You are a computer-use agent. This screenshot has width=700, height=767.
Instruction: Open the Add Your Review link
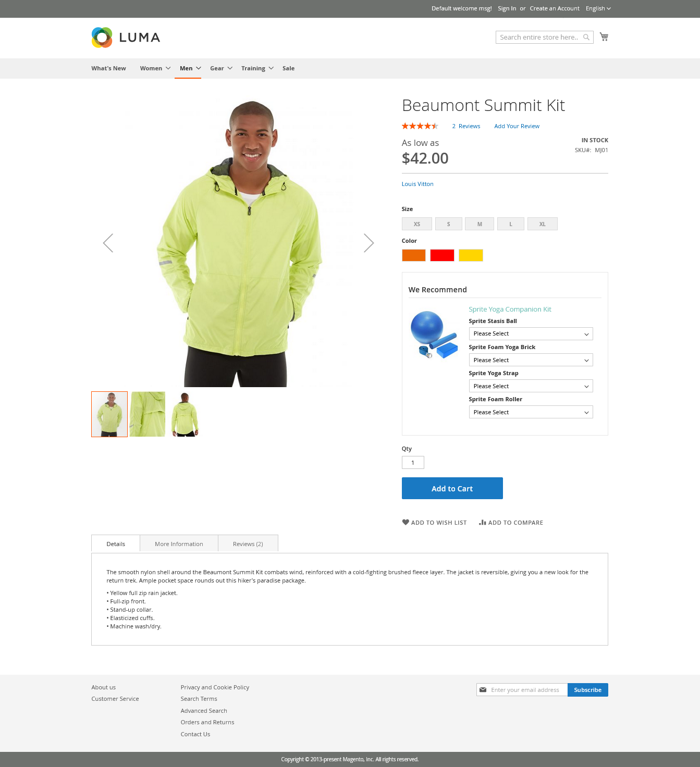(517, 126)
